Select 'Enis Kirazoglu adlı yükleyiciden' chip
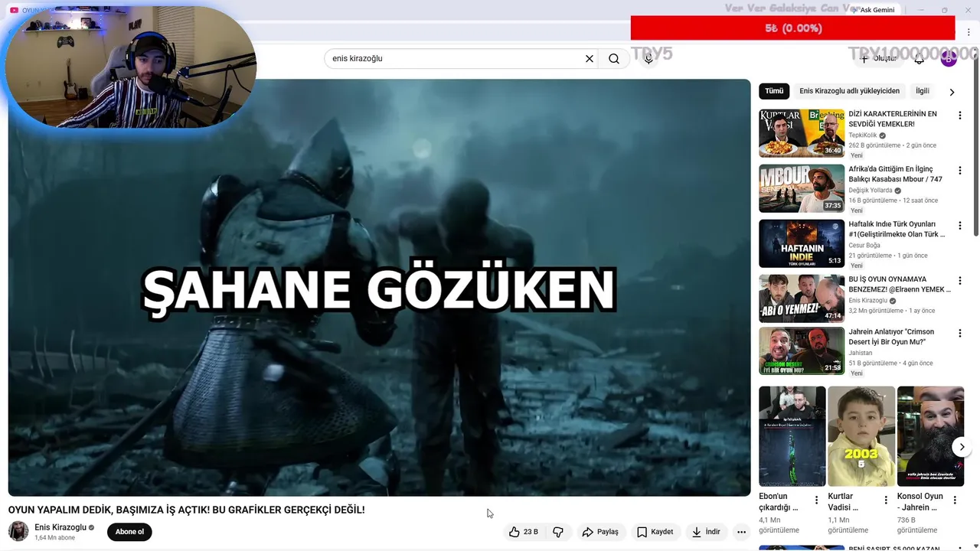This screenshot has width=980, height=551. click(849, 91)
